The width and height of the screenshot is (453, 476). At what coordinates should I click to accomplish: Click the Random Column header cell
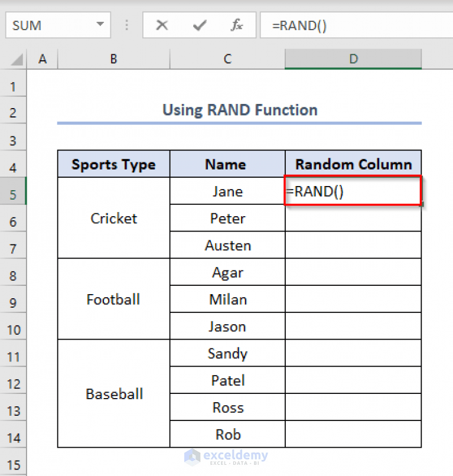pyautogui.click(x=353, y=164)
